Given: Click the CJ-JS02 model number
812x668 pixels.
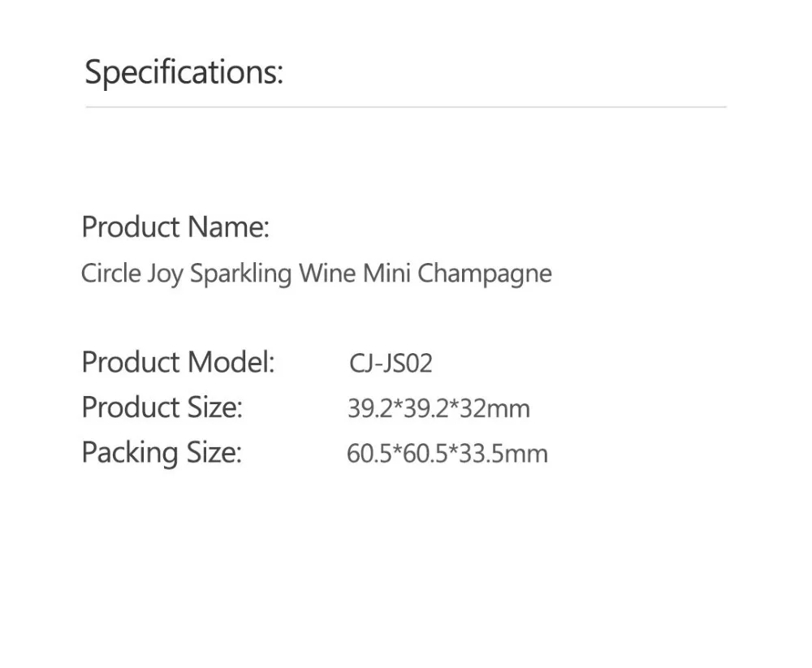Looking at the screenshot, I should (391, 363).
